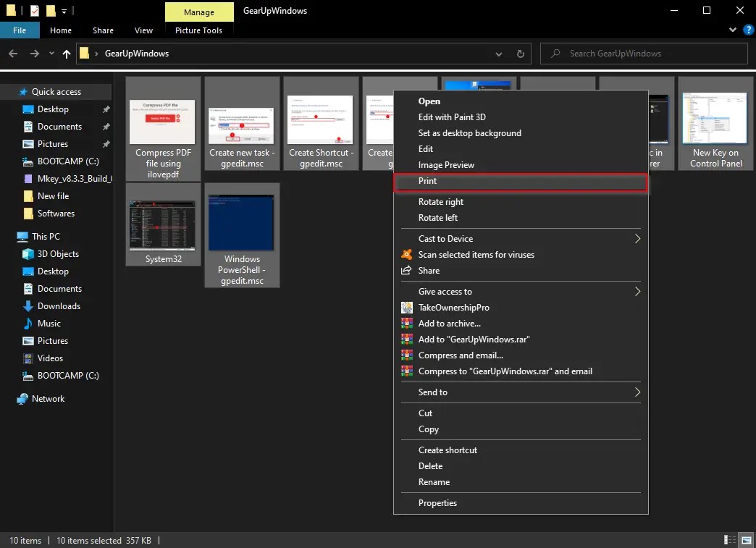Refresh the GearUpWindows folder view
Viewport: 756px width, 548px height.
pyautogui.click(x=520, y=54)
